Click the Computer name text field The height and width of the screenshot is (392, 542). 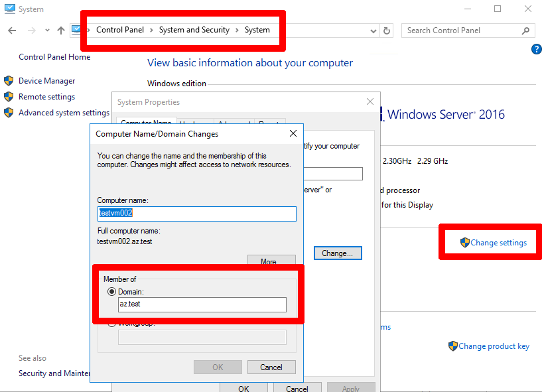pyautogui.click(x=196, y=214)
